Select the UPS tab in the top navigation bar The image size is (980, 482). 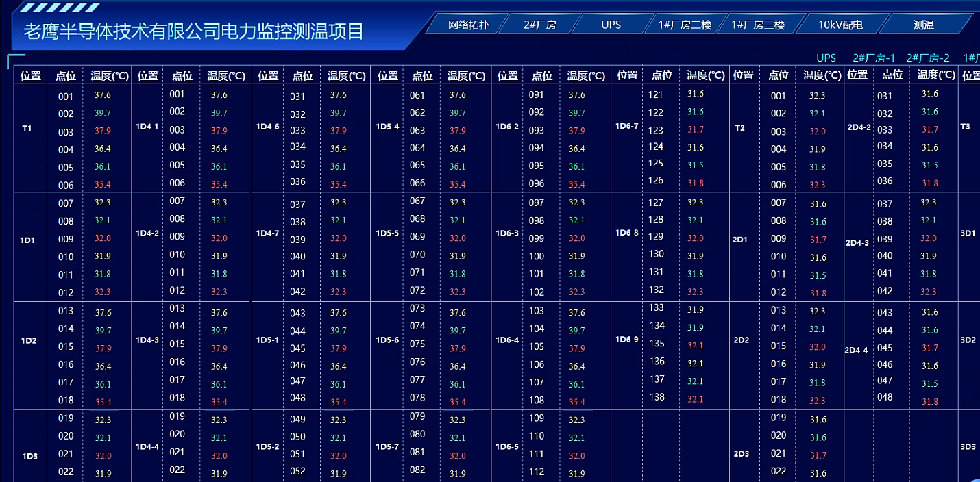pos(611,25)
